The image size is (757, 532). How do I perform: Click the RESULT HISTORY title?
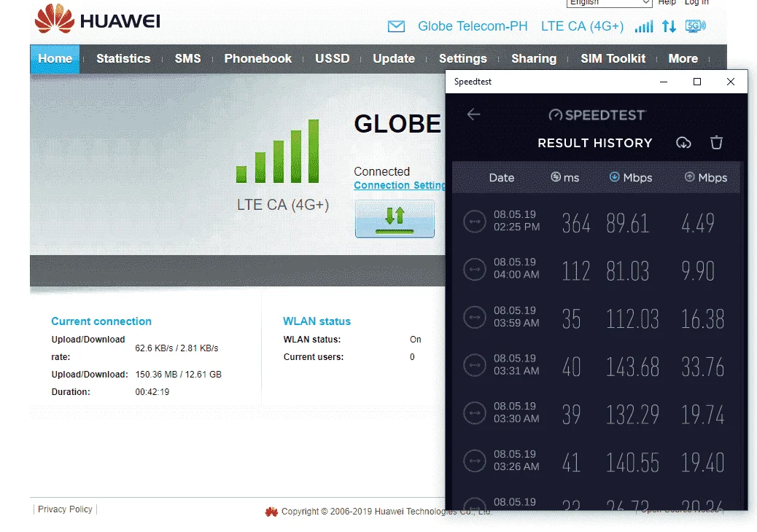[x=595, y=143]
